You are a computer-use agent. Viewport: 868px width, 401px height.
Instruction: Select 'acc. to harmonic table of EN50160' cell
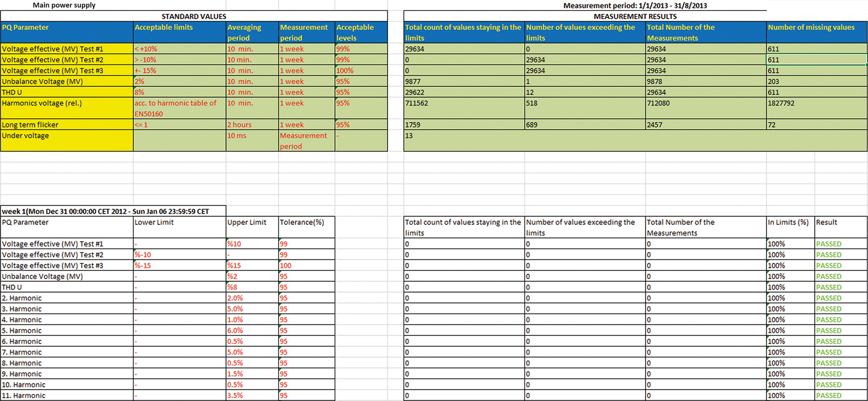coord(180,108)
